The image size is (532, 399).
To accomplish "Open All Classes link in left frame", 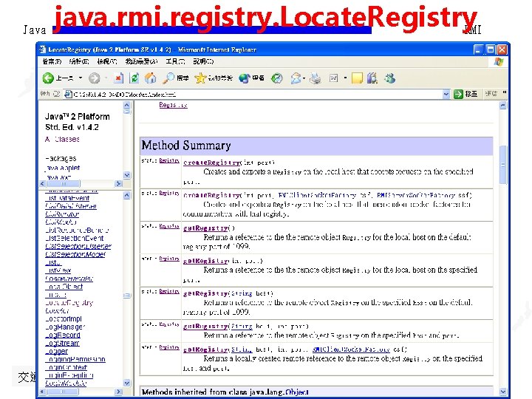I will coord(62,139).
